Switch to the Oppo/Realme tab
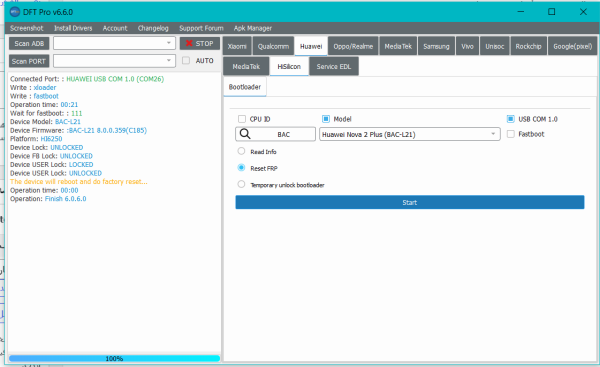The width and height of the screenshot is (600, 367). click(x=353, y=46)
